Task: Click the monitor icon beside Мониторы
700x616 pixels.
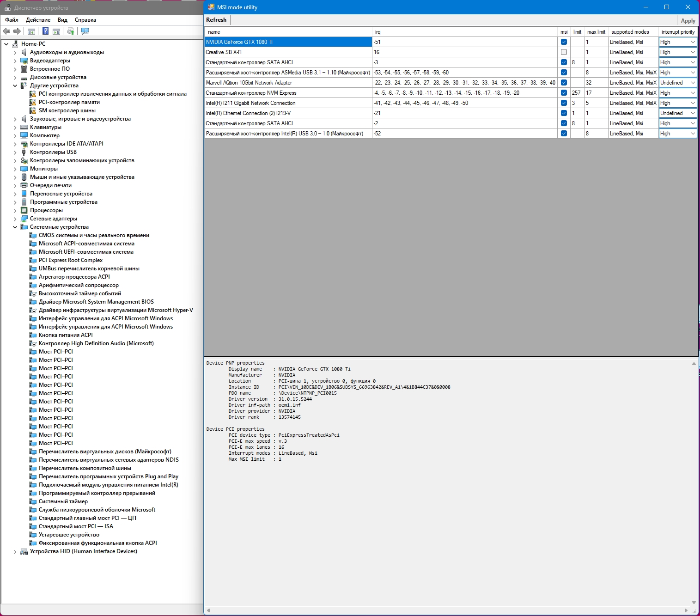Action: [24, 169]
